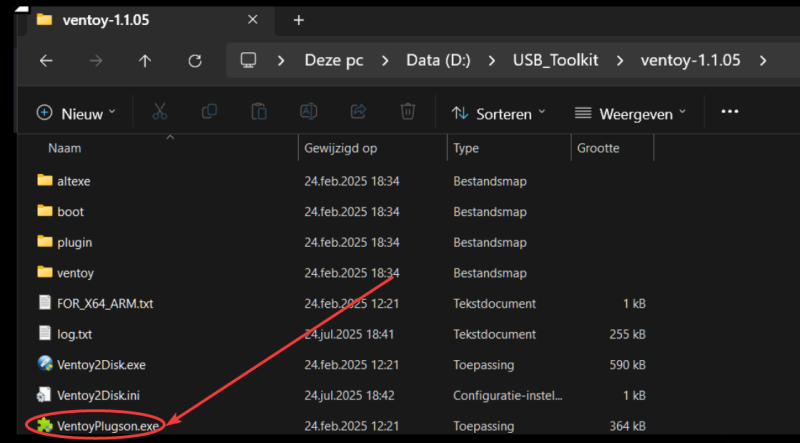
Task: Click the 590 kB size of Ventoy2Disk.exe
Action: 628,365
